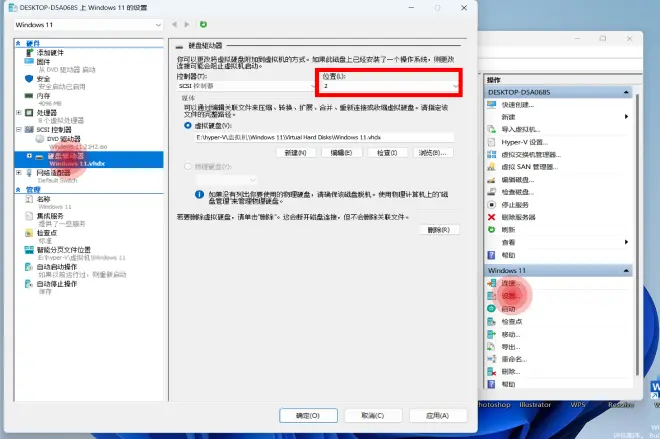Click the 检查(I) button
Screen dimensions: 660x439
click(387, 153)
